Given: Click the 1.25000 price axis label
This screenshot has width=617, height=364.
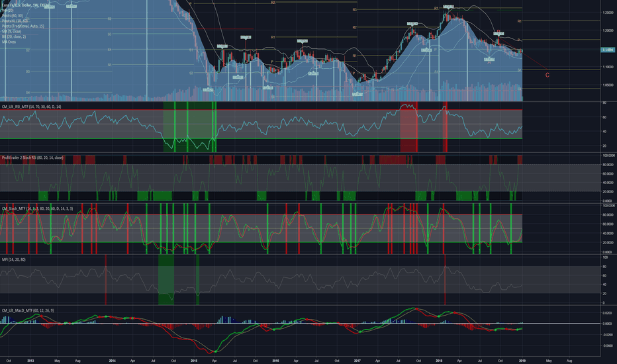Looking at the screenshot, I should point(608,13).
